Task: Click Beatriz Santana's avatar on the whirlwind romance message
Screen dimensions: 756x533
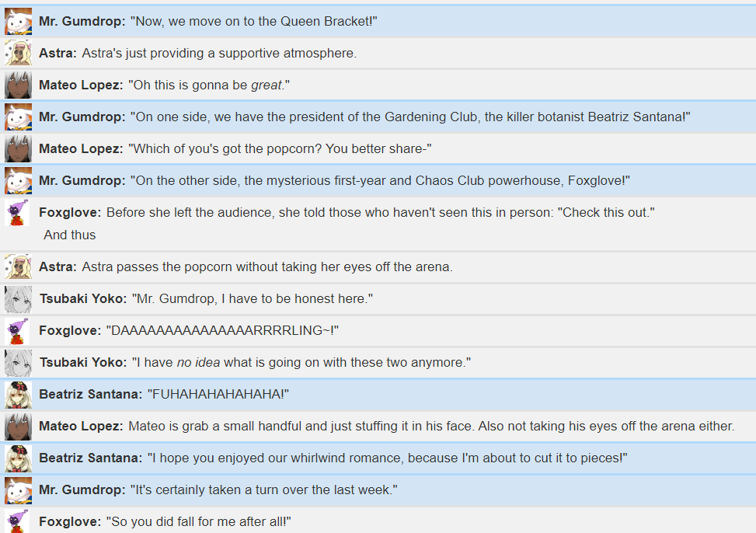Action: 19,458
